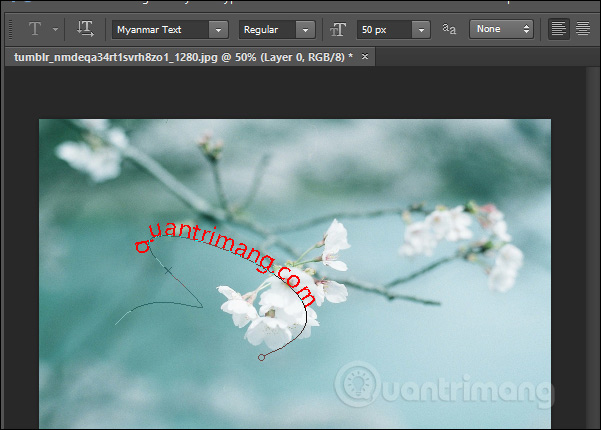601x430 pixels.
Task: Click the Myanmar Text font family field
Action: (160, 30)
